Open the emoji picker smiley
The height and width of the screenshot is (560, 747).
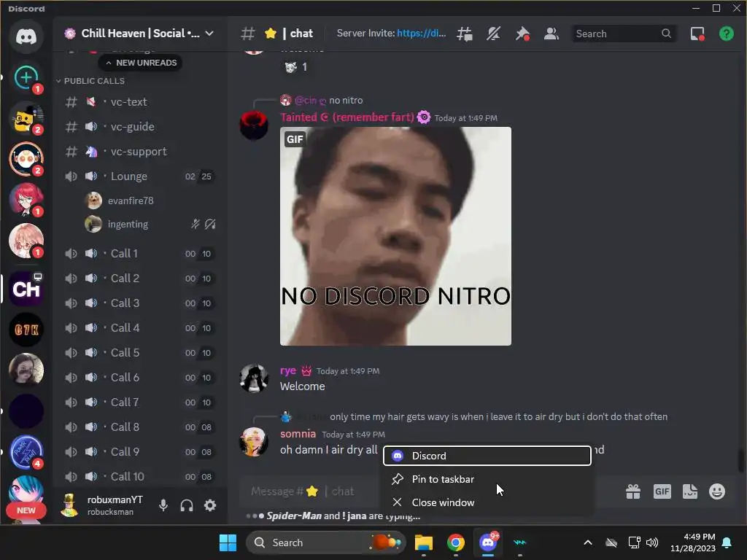pos(717,491)
